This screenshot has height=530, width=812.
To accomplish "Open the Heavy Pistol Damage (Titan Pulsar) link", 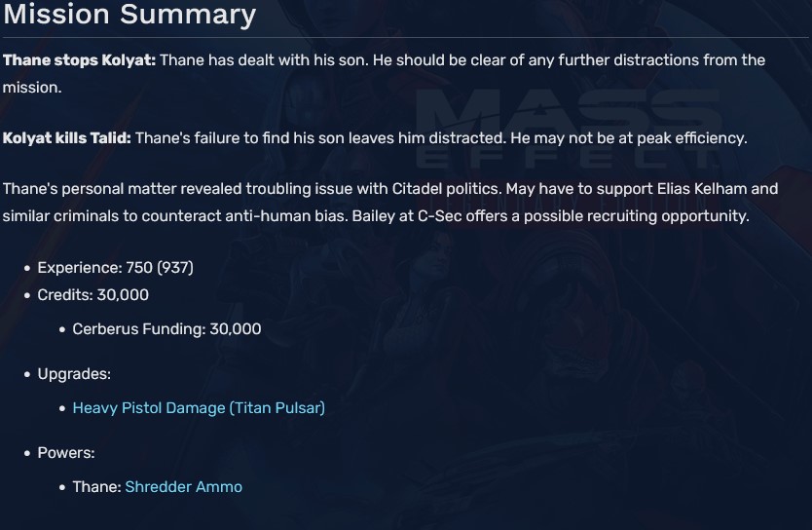I will click(199, 408).
